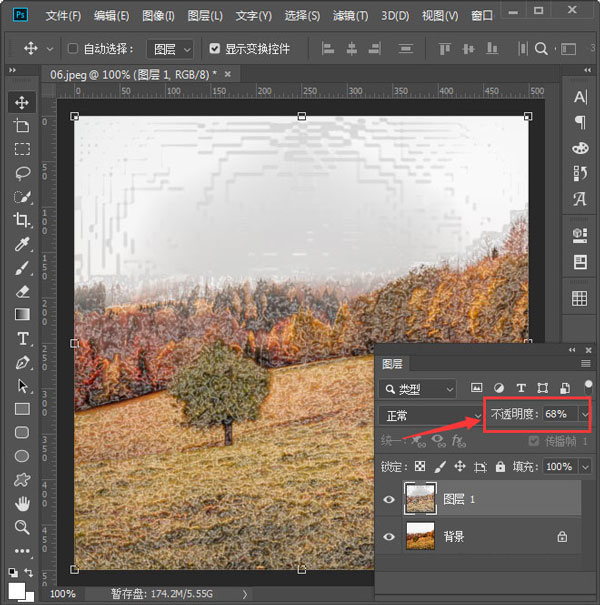
Task: Open the fill 填充 dropdown arrow
Action: tap(585, 466)
